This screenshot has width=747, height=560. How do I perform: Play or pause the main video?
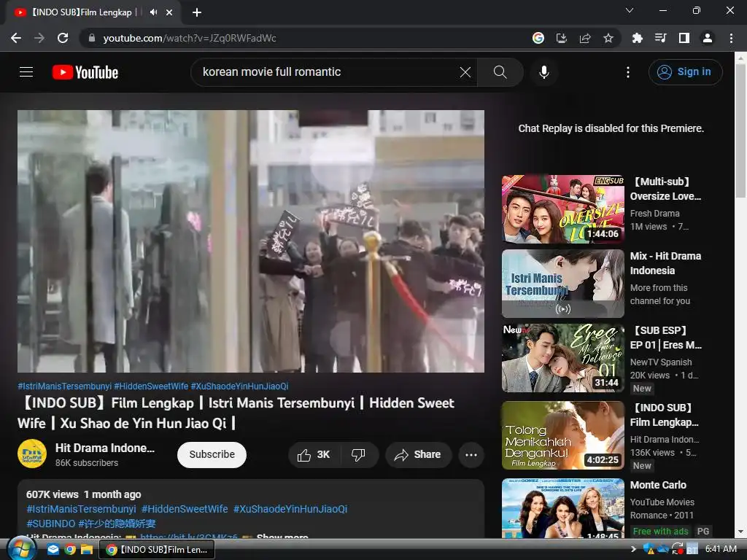(251, 241)
